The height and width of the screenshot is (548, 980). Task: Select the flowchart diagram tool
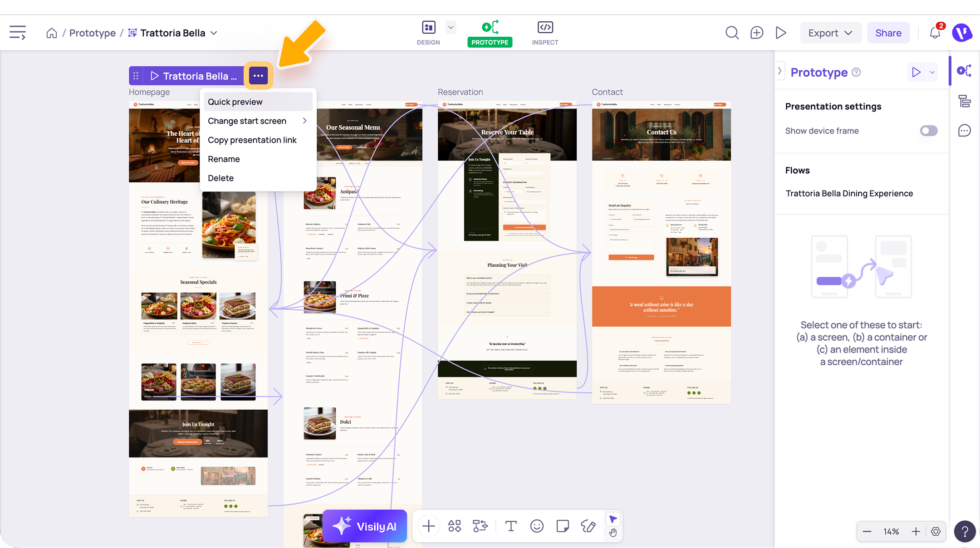coord(480,526)
